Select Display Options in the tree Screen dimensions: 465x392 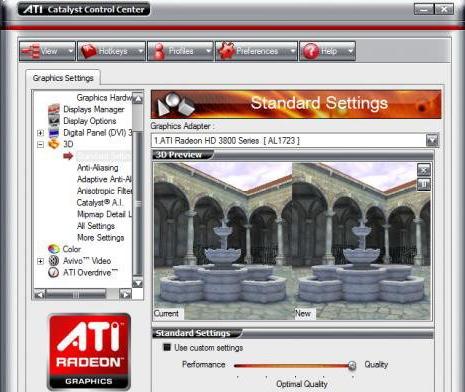tap(90, 121)
